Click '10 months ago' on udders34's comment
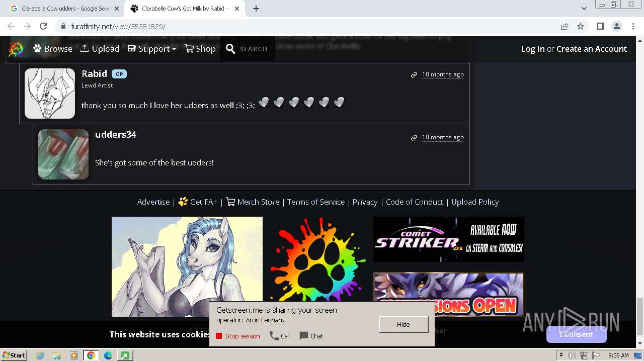Image resolution: width=644 pixels, height=362 pixels. pos(443,137)
